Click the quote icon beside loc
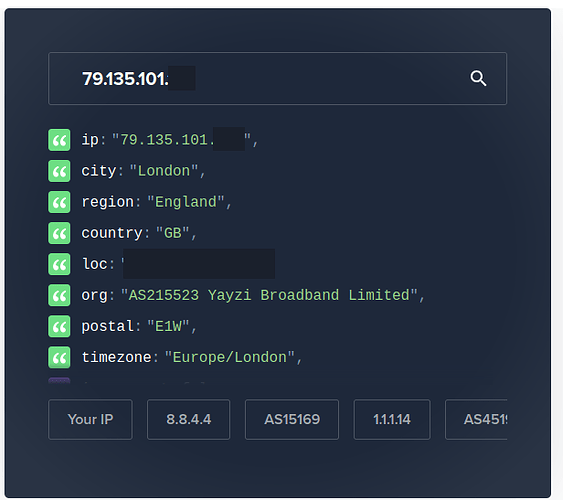This screenshot has height=500, width=563. 59,264
